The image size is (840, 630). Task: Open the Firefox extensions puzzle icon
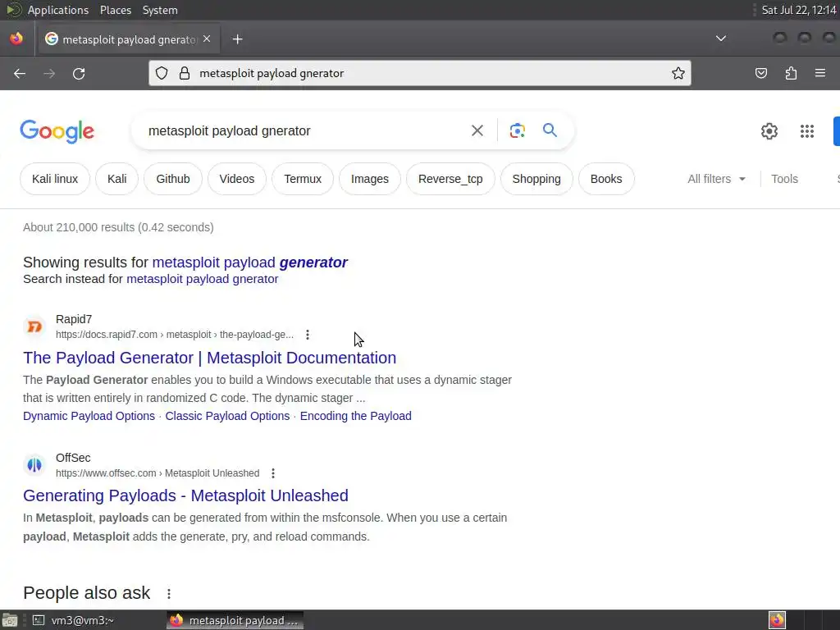pos(791,73)
